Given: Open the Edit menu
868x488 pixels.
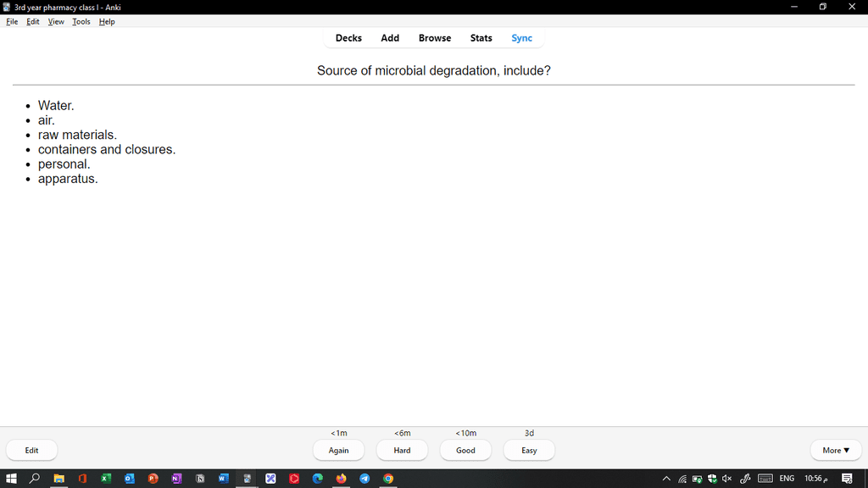Looking at the screenshot, I should [33, 21].
